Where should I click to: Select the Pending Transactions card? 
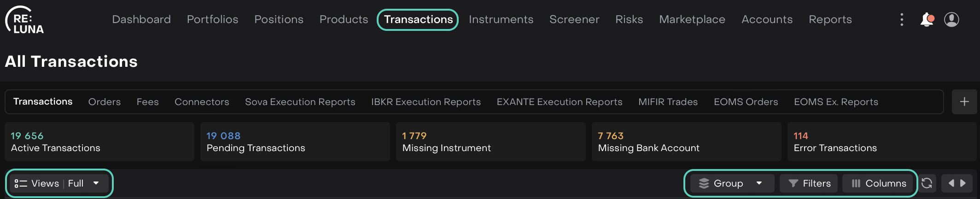[295, 142]
